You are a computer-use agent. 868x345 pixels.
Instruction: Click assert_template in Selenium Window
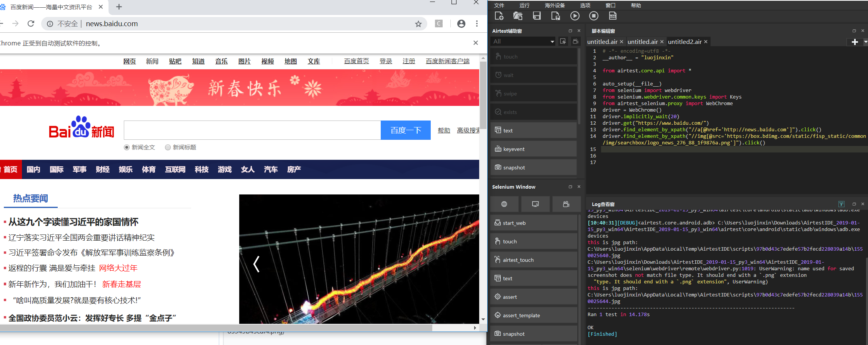point(534,315)
